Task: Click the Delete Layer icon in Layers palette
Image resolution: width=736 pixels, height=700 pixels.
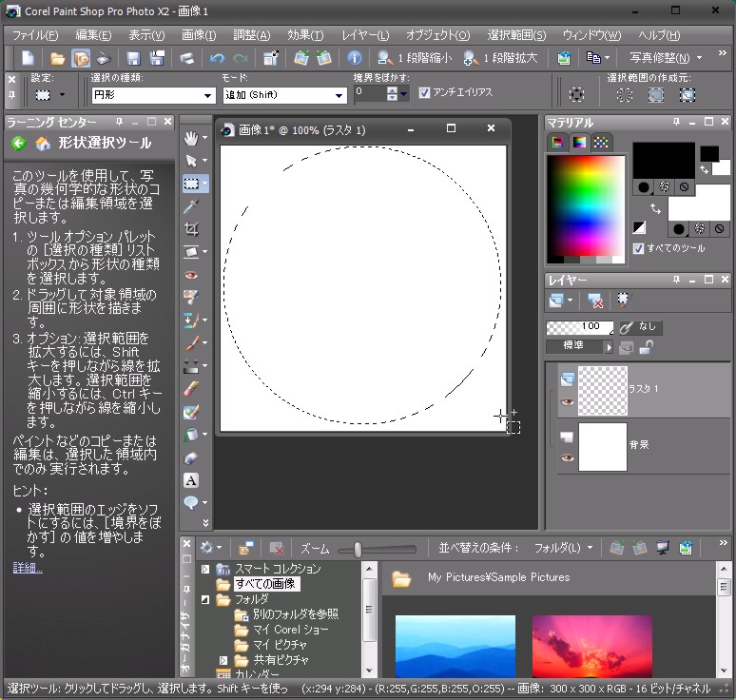Action: pos(595,301)
